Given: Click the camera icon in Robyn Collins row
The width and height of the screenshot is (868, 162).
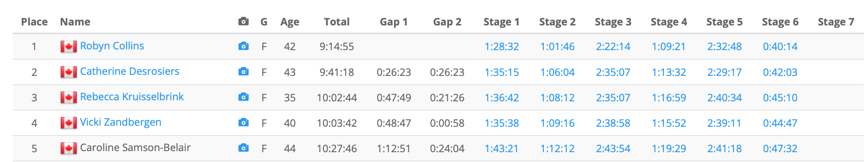Looking at the screenshot, I should (243, 46).
